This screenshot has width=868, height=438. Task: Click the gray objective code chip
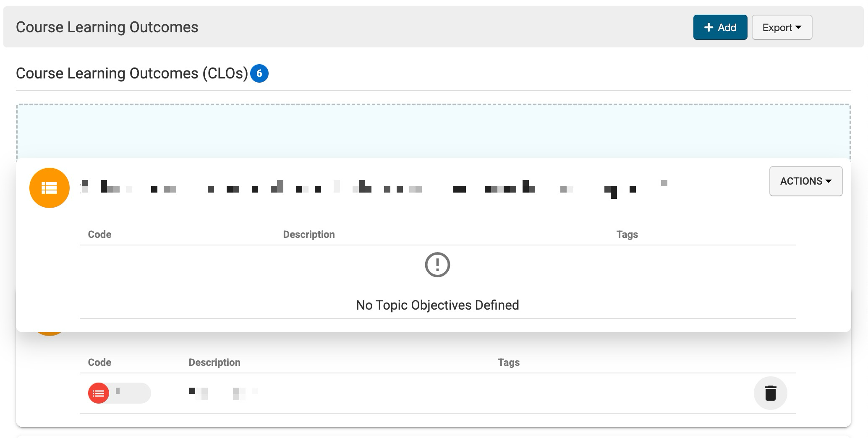coord(129,394)
